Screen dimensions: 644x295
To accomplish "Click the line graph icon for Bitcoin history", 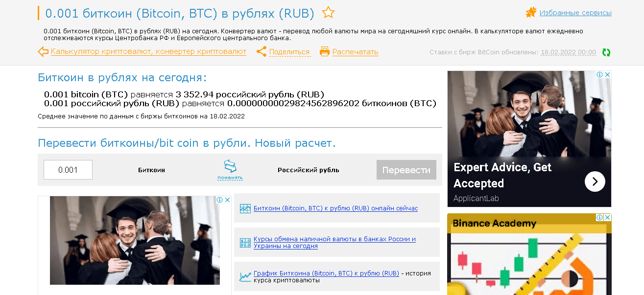I will point(245,277).
